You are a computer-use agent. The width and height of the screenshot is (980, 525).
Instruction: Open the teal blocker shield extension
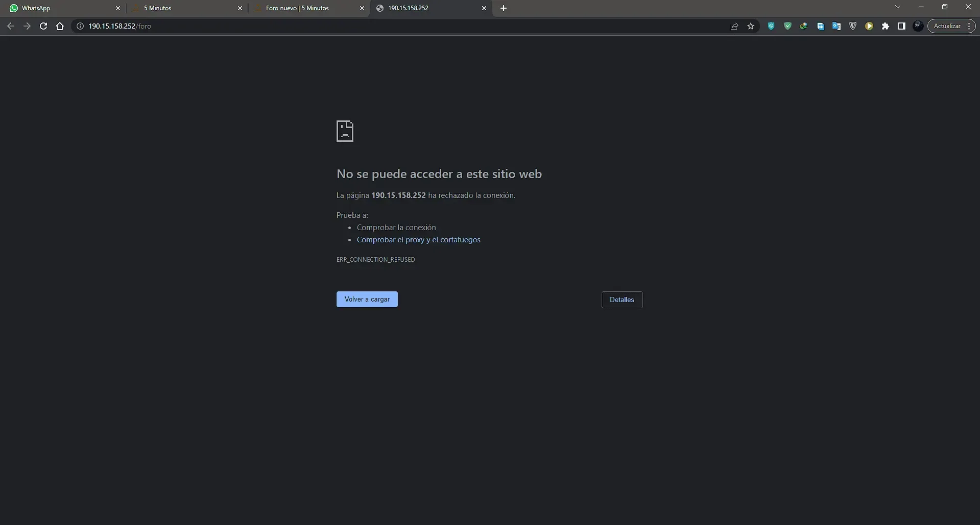771,26
